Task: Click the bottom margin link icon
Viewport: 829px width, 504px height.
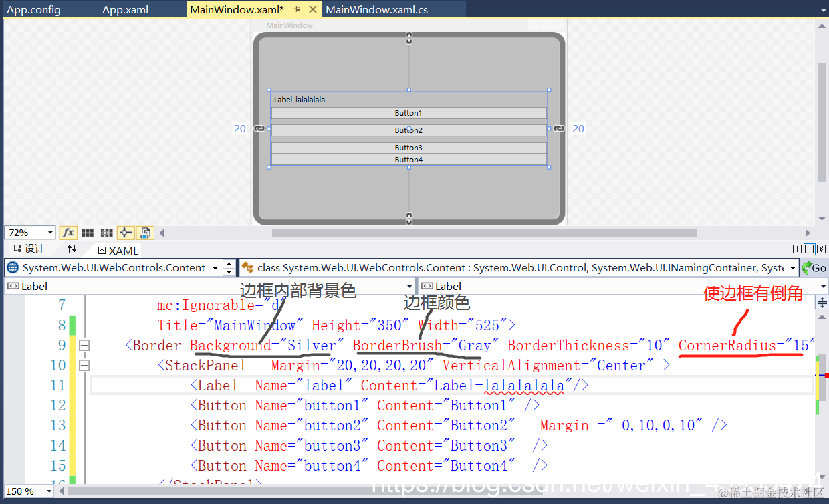Action: (409, 218)
